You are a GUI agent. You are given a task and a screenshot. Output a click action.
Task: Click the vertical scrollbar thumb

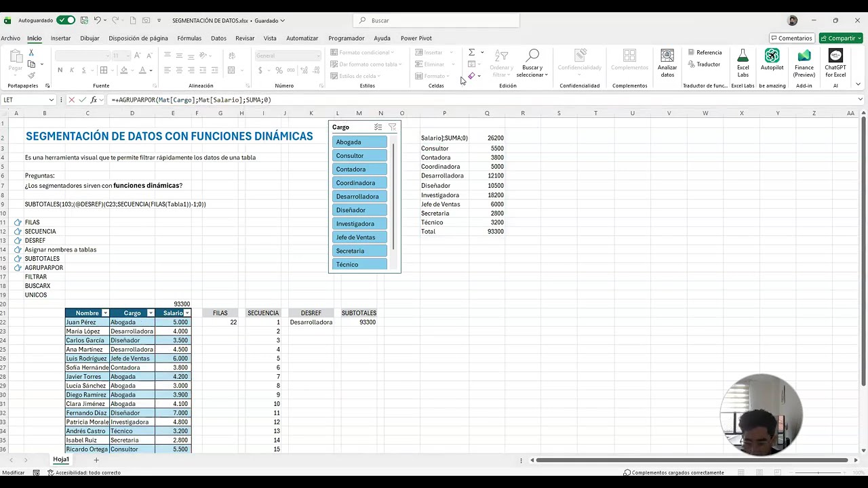[863, 251]
